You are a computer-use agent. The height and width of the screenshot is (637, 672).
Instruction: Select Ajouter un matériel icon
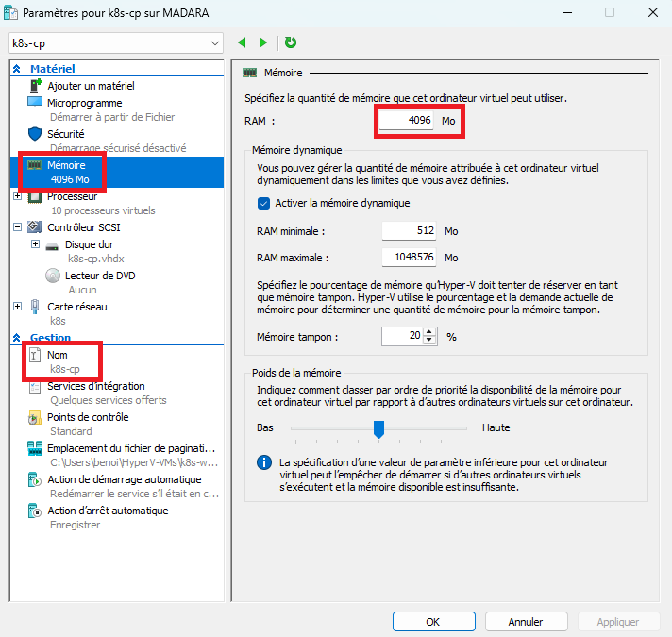pos(36,86)
